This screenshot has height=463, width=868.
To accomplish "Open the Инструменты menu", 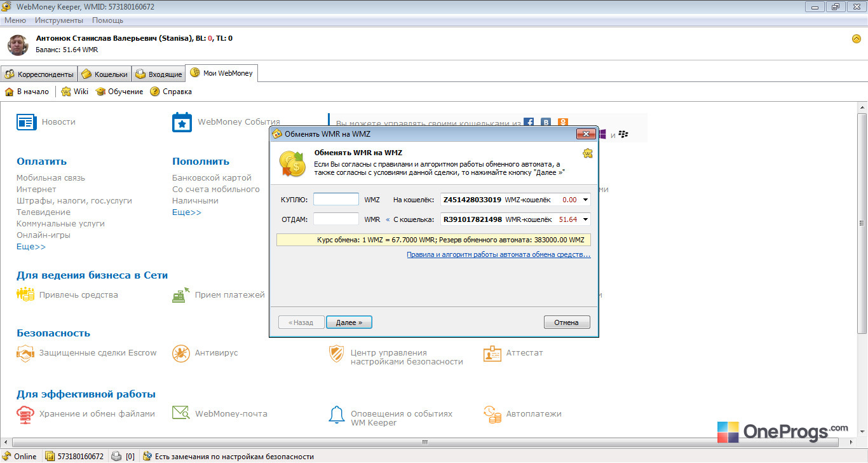I will click(59, 20).
